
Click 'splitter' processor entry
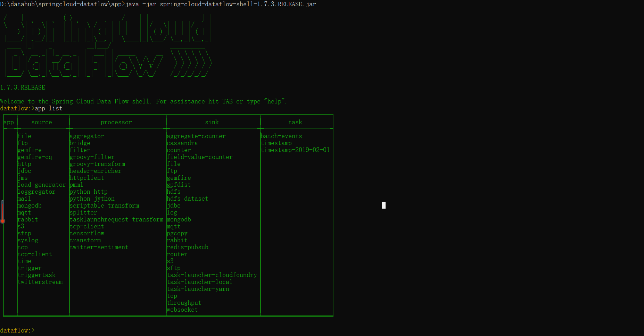(83, 212)
